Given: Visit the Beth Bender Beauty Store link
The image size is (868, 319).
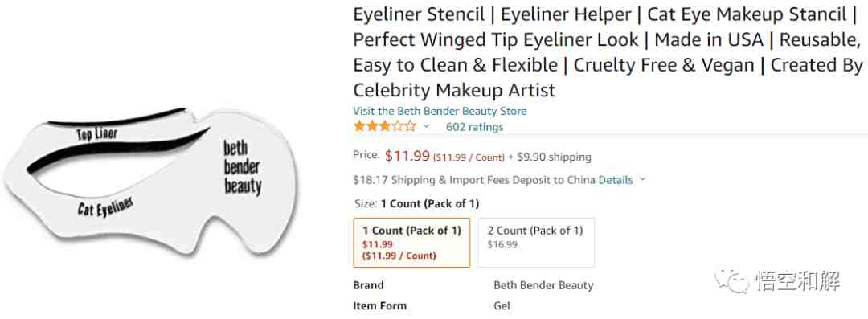Looking at the screenshot, I should [440, 111].
